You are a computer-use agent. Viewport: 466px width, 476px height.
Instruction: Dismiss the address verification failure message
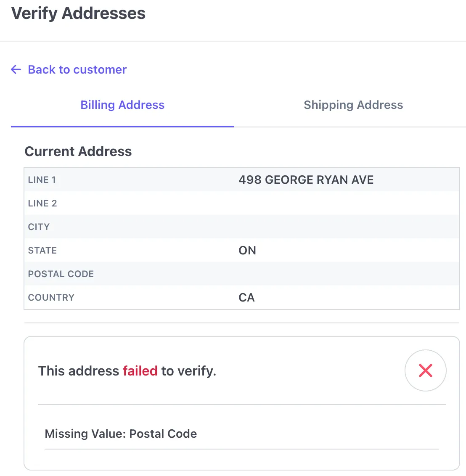[x=426, y=370]
